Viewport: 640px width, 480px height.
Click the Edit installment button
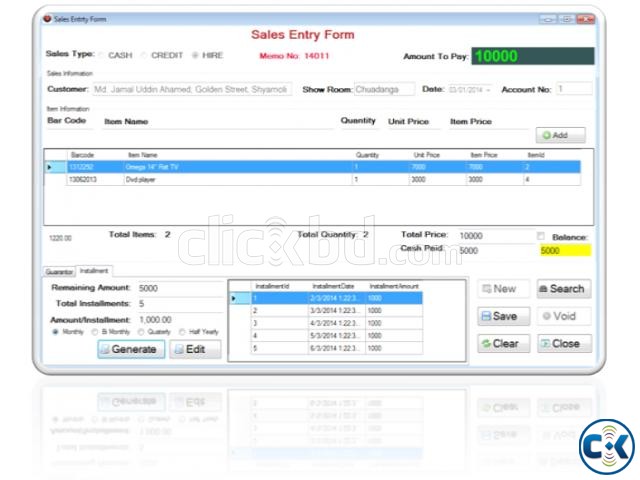pos(194,349)
